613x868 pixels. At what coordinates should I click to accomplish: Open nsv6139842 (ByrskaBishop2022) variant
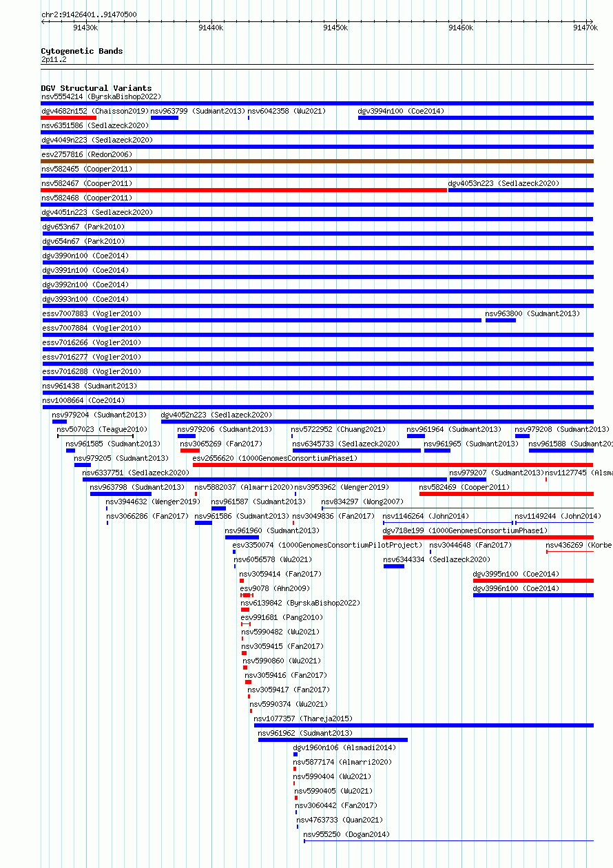coord(300,603)
